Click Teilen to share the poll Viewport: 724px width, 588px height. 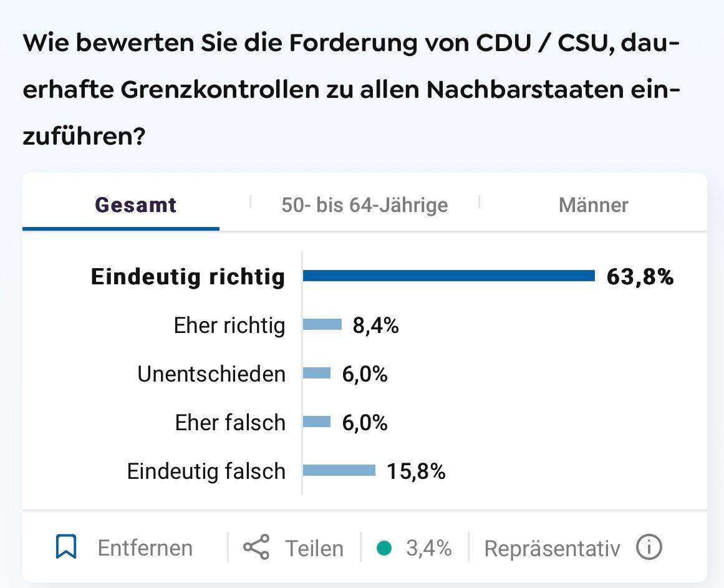click(315, 547)
